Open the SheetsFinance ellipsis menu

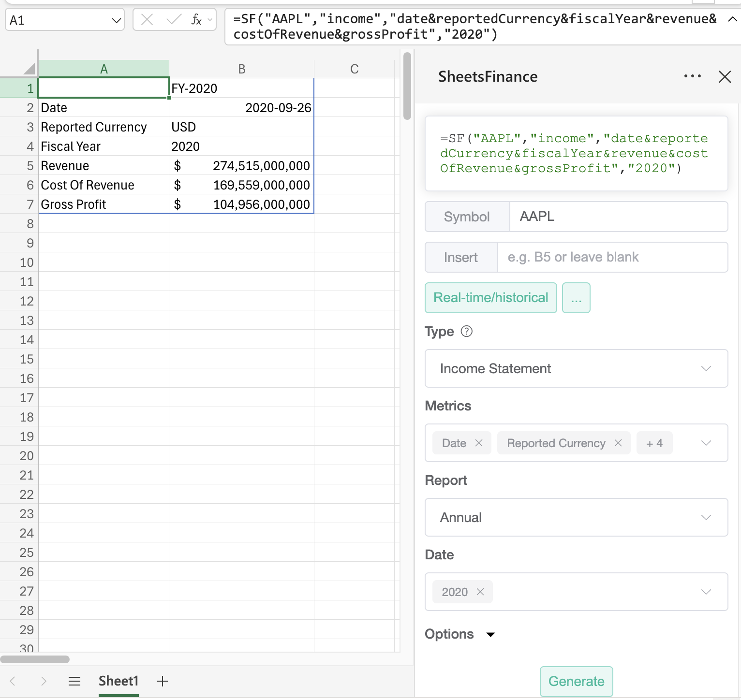pyautogui.click(x=693, y=76)
